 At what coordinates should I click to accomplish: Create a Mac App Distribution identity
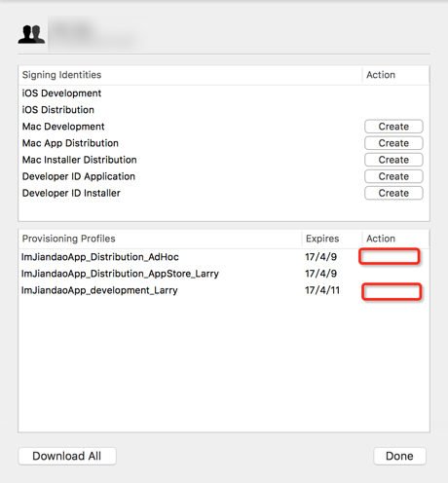pos(393,143)
